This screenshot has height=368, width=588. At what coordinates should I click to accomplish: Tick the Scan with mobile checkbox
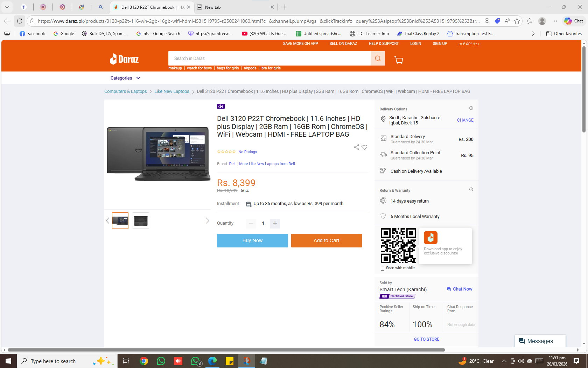point(383,268)
